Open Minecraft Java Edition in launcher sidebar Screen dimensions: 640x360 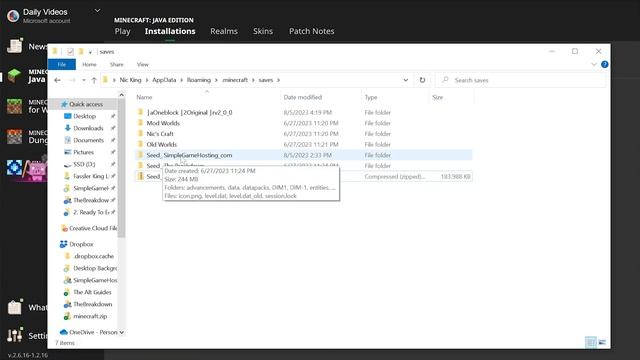(27, 76)
